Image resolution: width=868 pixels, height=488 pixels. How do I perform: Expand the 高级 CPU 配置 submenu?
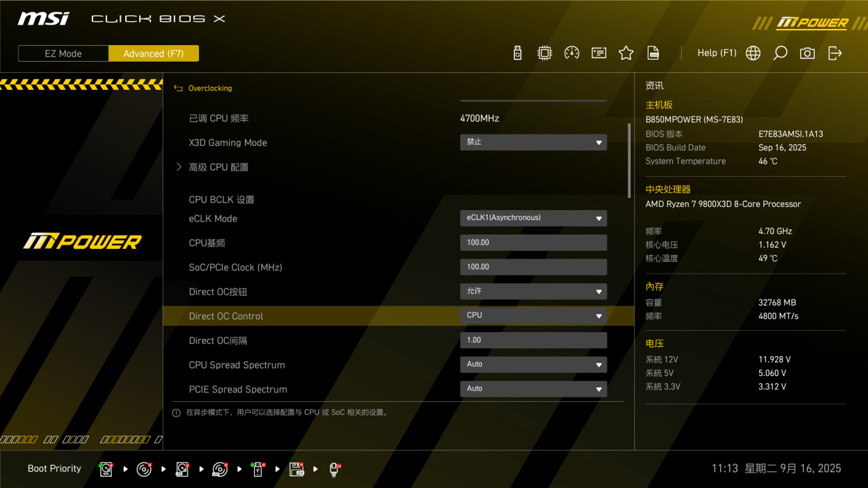point(218,167)
